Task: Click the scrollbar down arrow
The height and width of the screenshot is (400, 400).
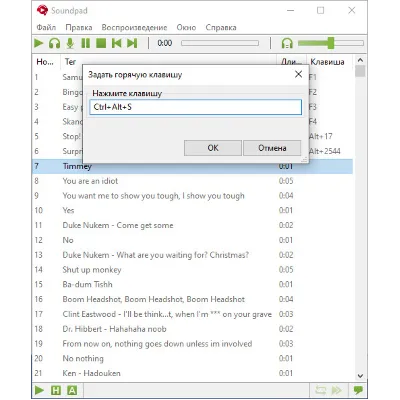Action: pos(360,376)
